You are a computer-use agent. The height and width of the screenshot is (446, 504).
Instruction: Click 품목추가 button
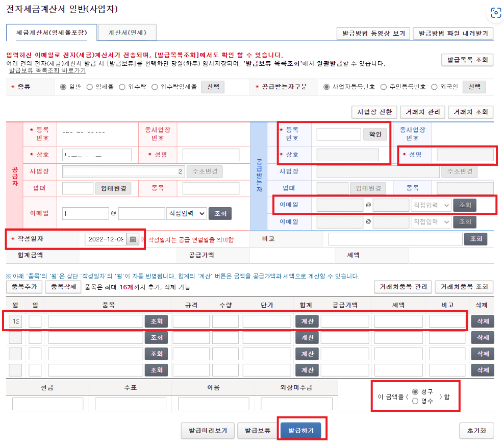pos(24,287)
